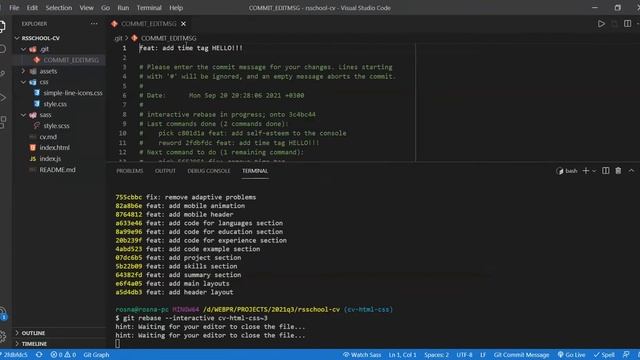
Task: Click feedback icon in status bar
Action: (x=626, y=355)
